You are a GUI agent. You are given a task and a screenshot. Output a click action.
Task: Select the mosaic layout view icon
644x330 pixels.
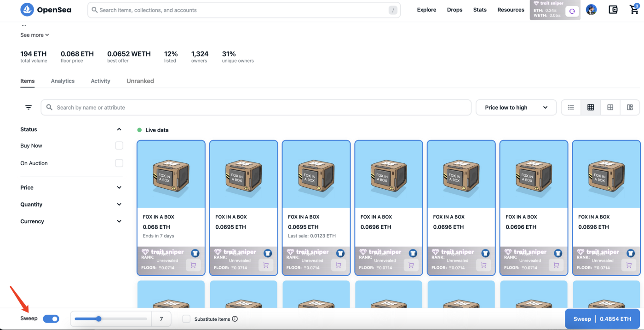coord(630,107)
